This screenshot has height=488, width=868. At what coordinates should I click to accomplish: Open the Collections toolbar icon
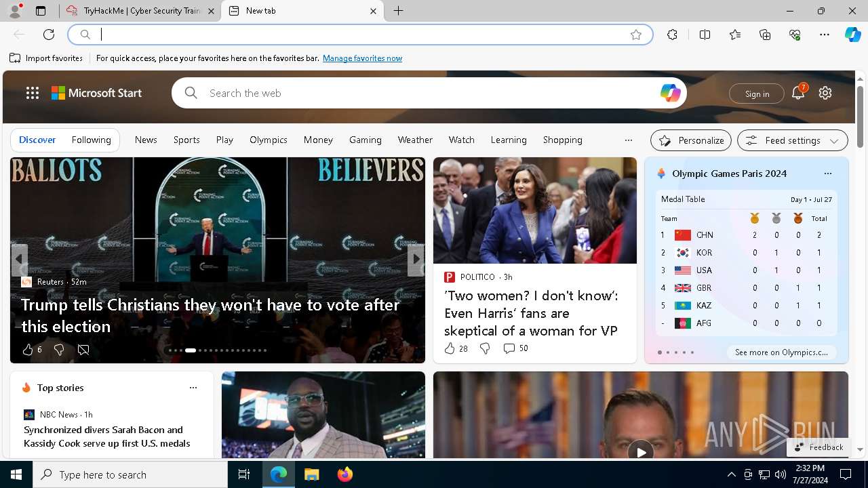(765, 35)
